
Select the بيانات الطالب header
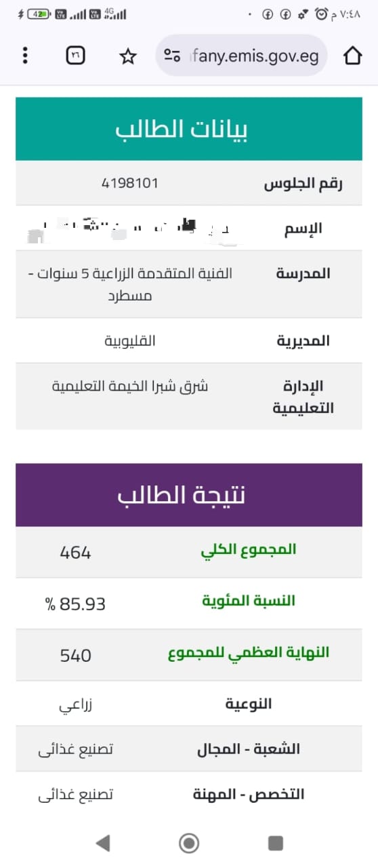(x=189, y=129)
